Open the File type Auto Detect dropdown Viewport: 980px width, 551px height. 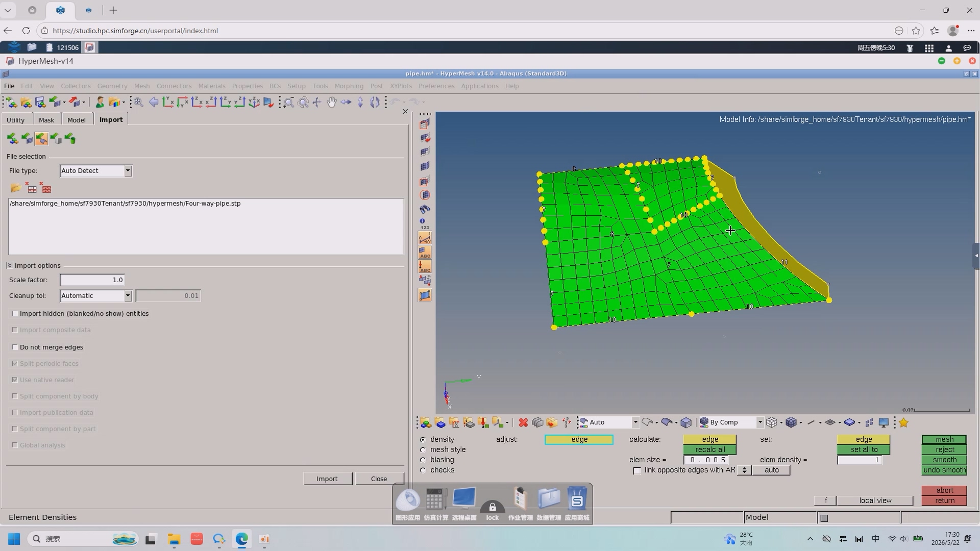coord(128,171)
